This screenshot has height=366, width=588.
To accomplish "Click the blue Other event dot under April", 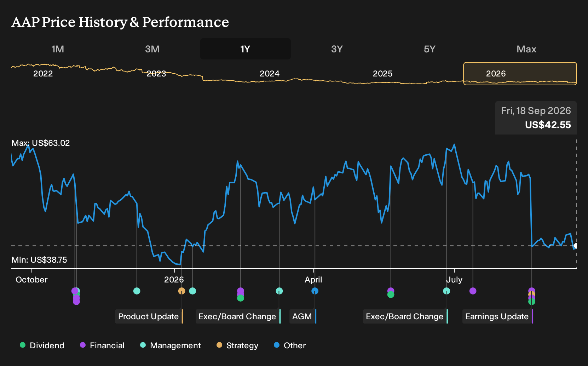I will point(315,291).
